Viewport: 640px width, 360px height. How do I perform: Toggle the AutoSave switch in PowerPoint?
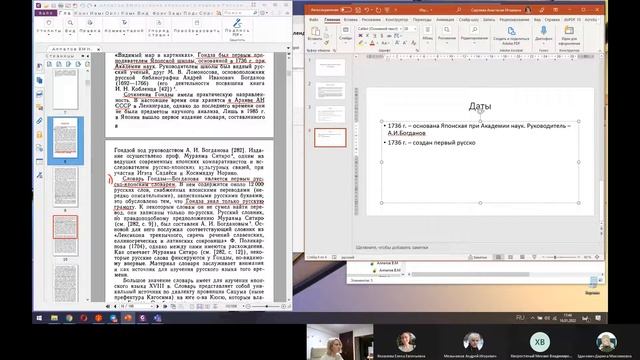click(x=346, y=10)
